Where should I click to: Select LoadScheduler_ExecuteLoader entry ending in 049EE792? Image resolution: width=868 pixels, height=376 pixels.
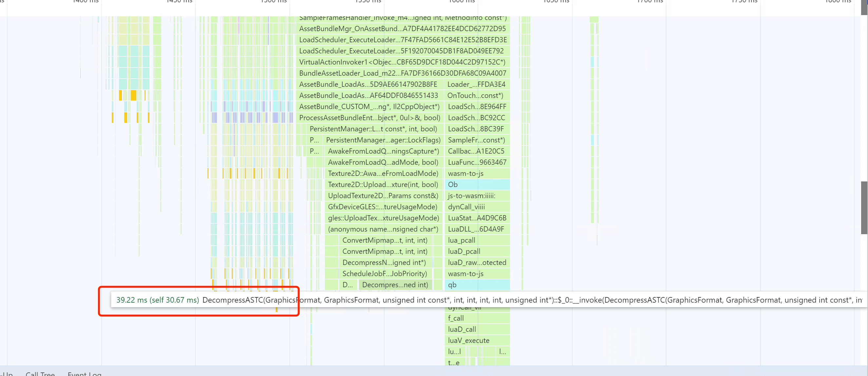[x=403, y=51]
